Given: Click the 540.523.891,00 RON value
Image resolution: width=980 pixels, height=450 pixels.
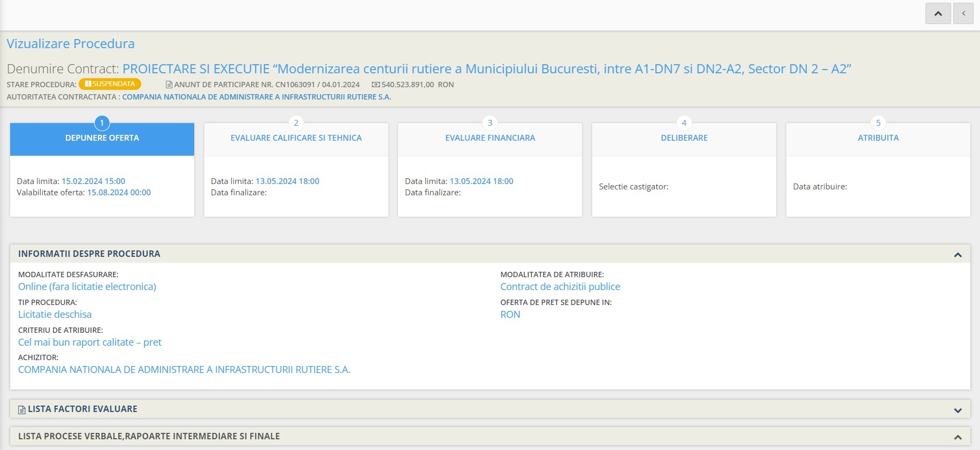Looking at the screenshot, I should click(418, 85).
